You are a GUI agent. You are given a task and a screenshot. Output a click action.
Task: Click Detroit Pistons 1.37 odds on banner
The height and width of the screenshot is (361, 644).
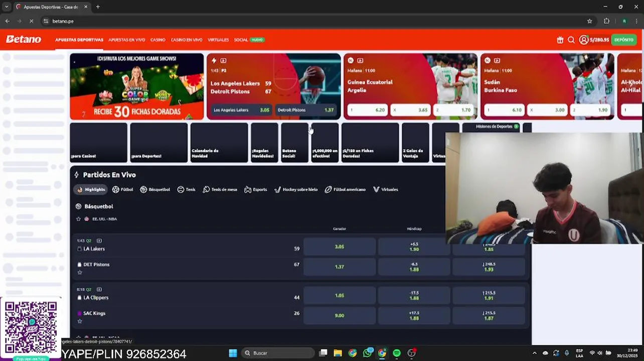305,110
